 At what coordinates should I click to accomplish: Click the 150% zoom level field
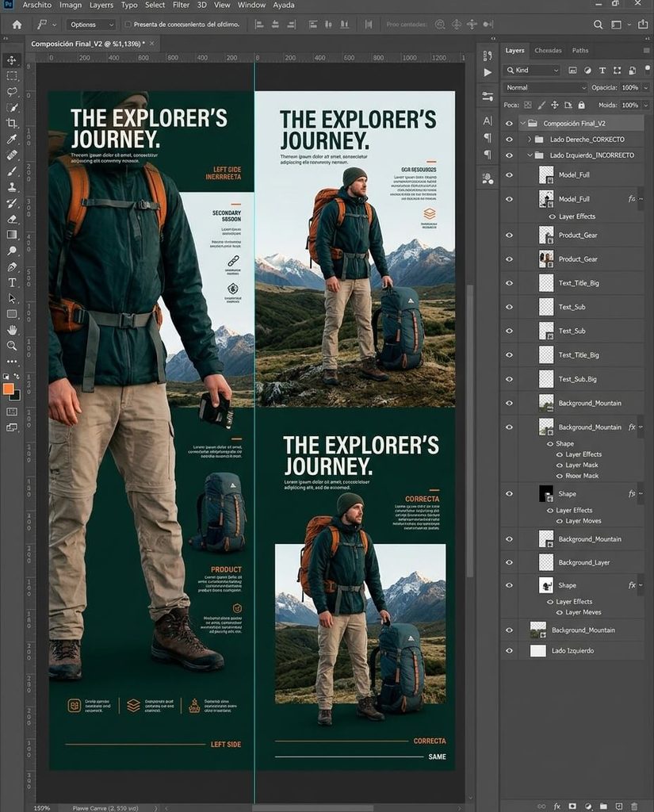[43, 808]
